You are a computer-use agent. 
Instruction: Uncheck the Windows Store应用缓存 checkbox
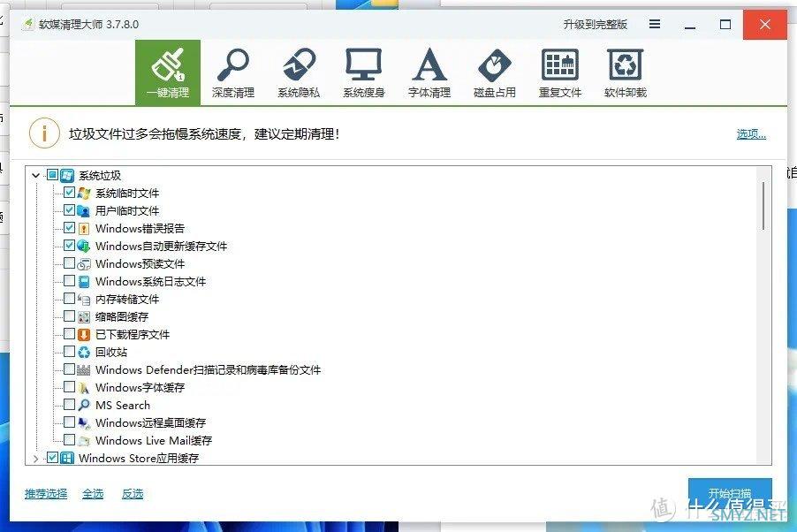point(52,457)
